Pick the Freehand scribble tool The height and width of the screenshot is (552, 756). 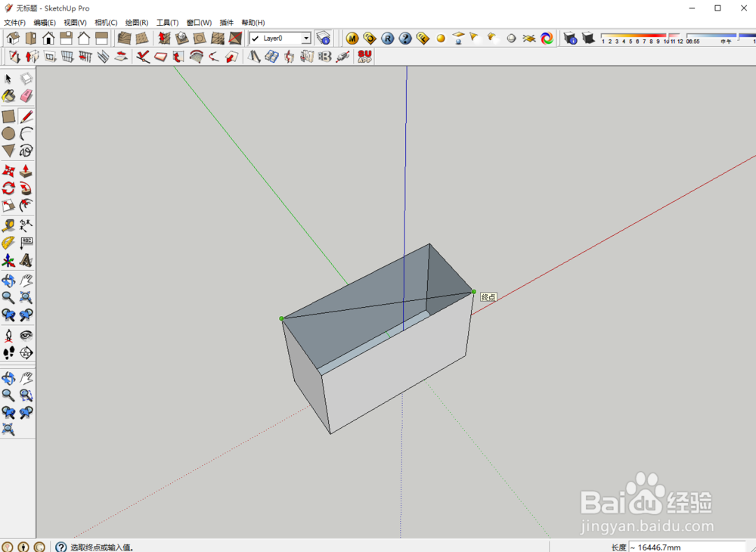pyautogui.click(x=26, y=151)
